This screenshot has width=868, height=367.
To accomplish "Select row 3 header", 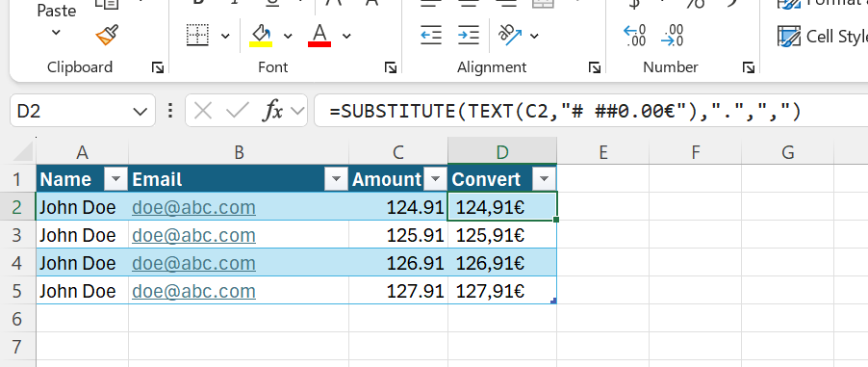I will tap(17, 235).
